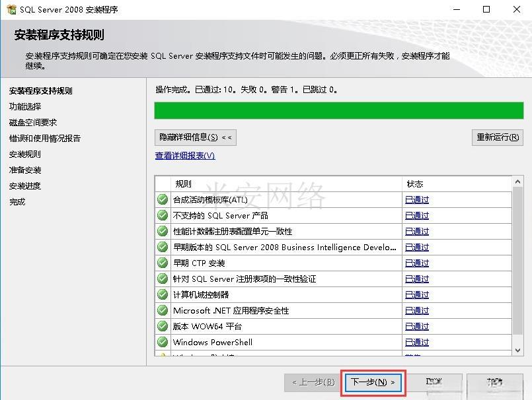Click the 上一步(B) back button
Screen dimensions: 532x400
tap(313, 382)
